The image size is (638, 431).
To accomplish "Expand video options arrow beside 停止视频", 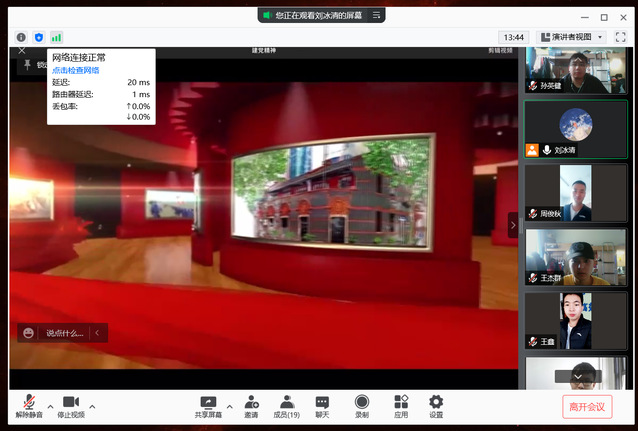I will point(92,406).
